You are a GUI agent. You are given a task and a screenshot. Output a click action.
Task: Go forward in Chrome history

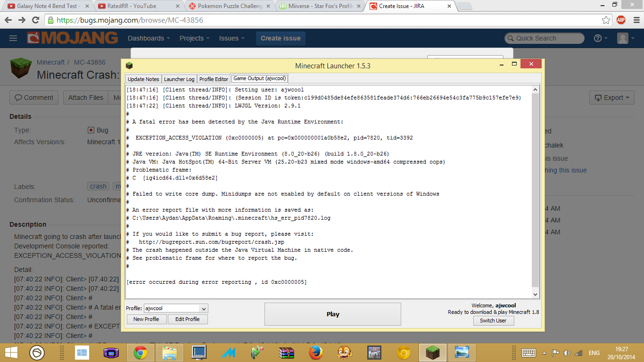(22, 20)
